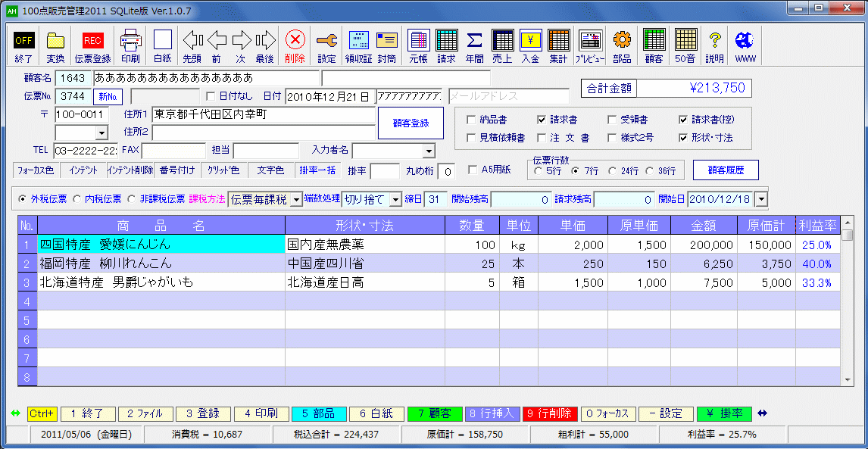Click the 新No. button

(x=108, y=96)
